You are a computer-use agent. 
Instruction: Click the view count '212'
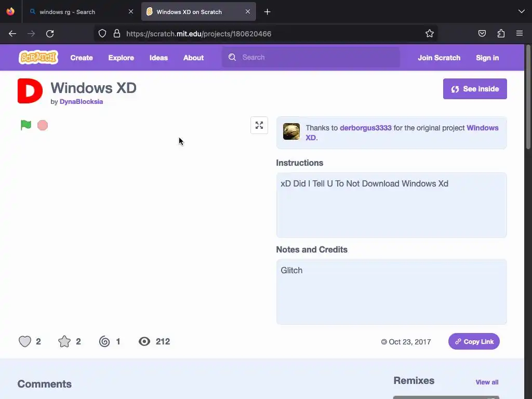pos(163,341)
